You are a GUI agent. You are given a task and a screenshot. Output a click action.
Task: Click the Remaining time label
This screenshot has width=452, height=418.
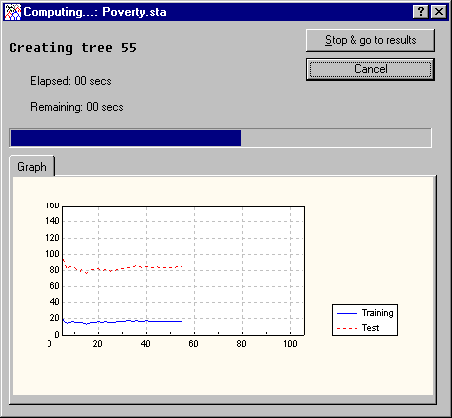(x=77, y=107)
